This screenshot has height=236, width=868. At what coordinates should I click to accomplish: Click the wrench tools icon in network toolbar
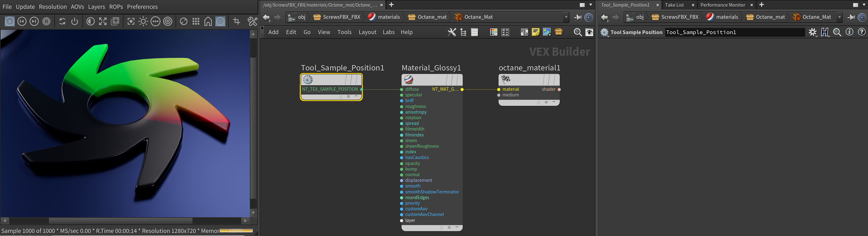[x=451, y=32]
